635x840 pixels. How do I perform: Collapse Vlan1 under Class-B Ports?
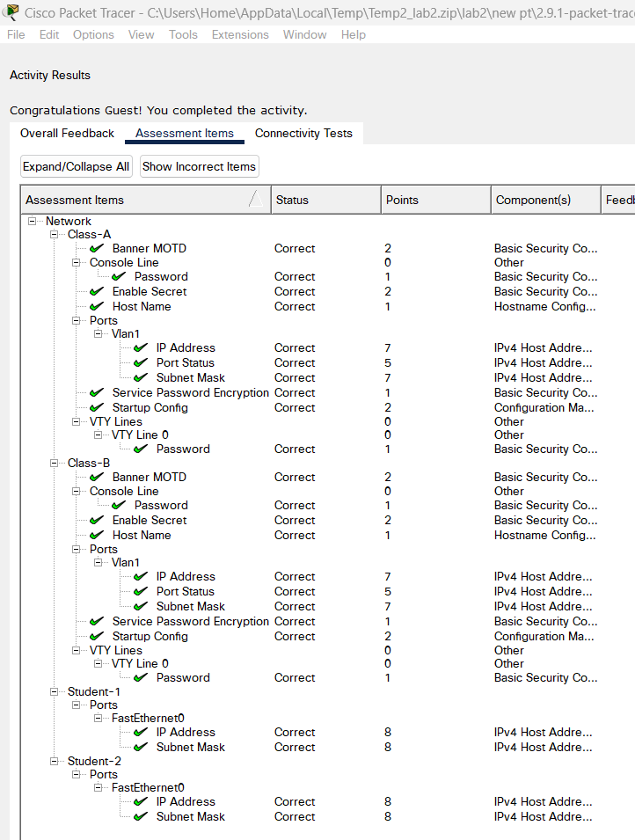tap(98, 563)
